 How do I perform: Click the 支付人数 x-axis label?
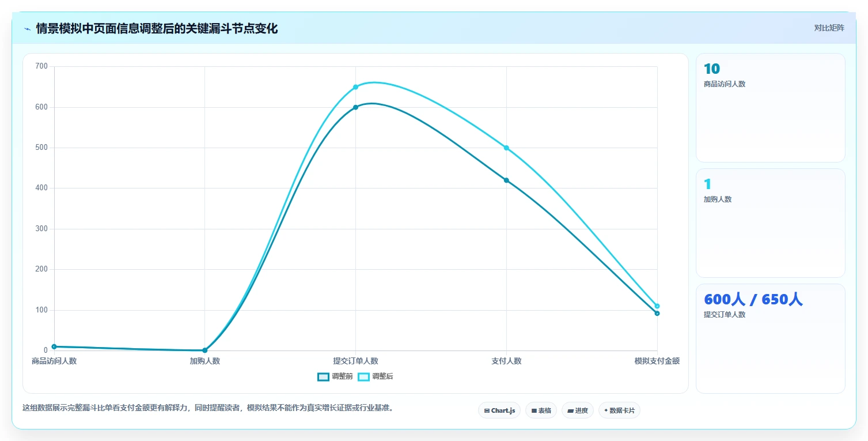pos(506,361)
